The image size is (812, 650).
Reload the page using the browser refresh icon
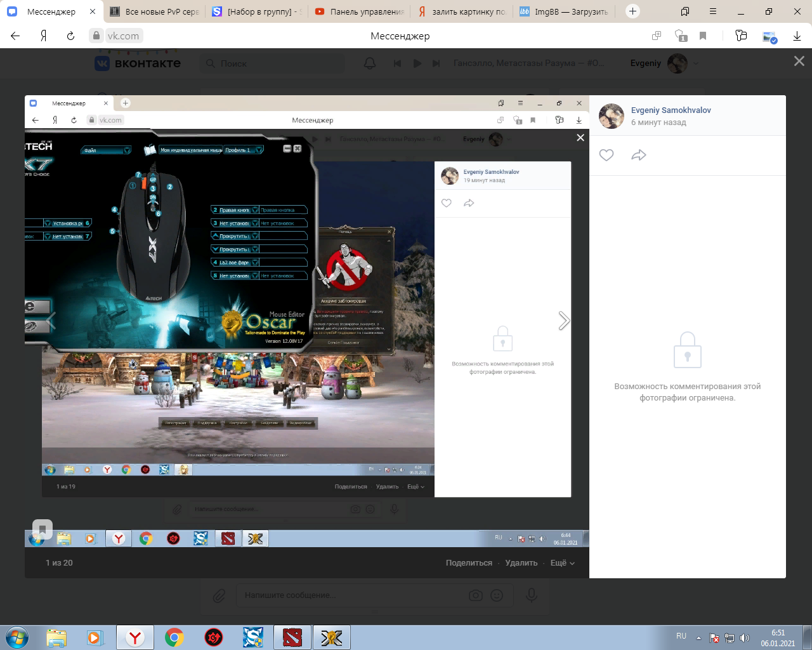[70, 36]
